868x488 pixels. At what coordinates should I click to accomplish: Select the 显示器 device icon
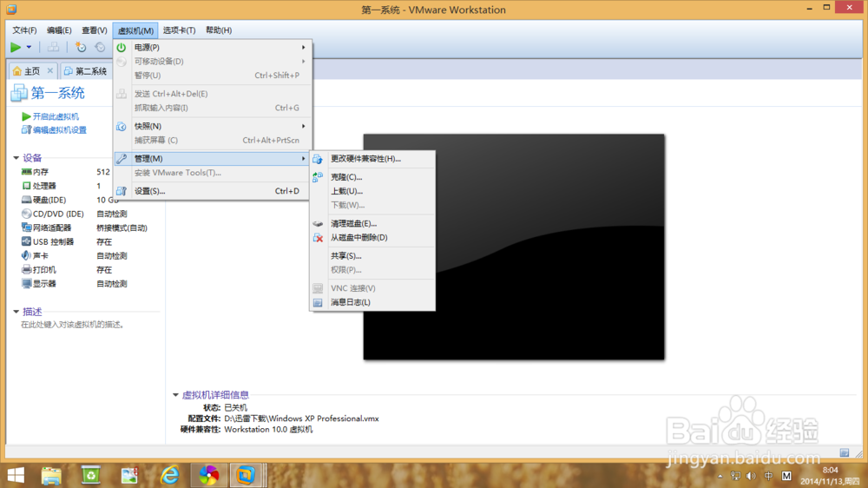tap(26, 284)
